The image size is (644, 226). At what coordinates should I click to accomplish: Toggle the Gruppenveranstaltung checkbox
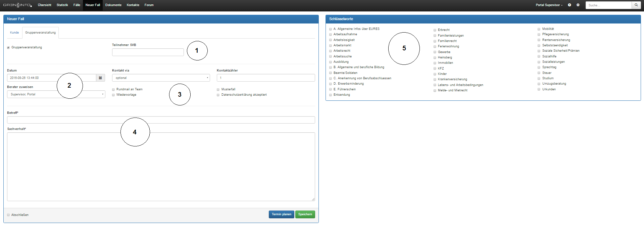click(x=8, y=48)
